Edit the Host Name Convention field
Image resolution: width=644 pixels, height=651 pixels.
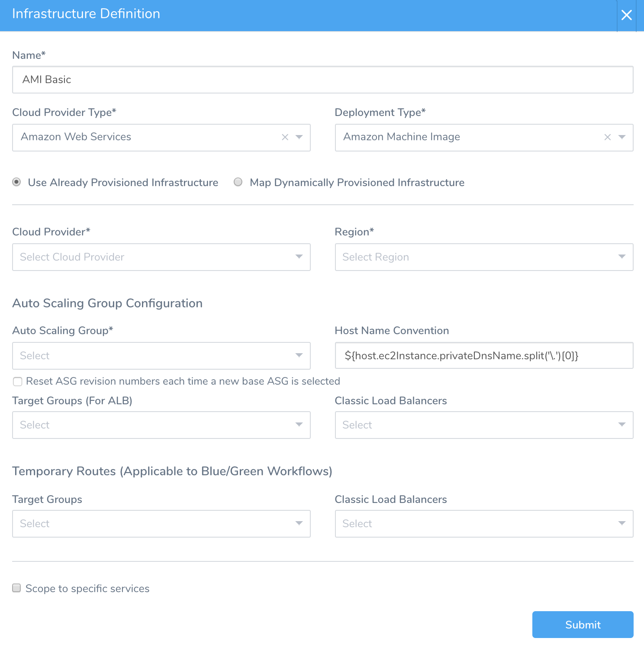(484, 356)
